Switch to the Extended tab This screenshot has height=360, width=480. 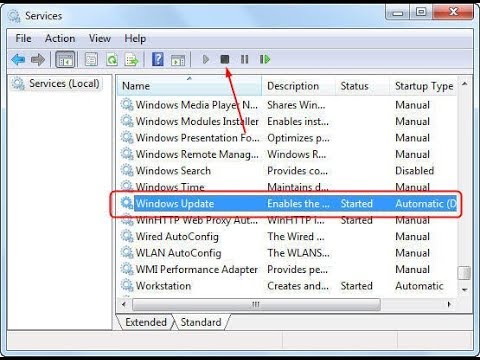click(146, 322)
